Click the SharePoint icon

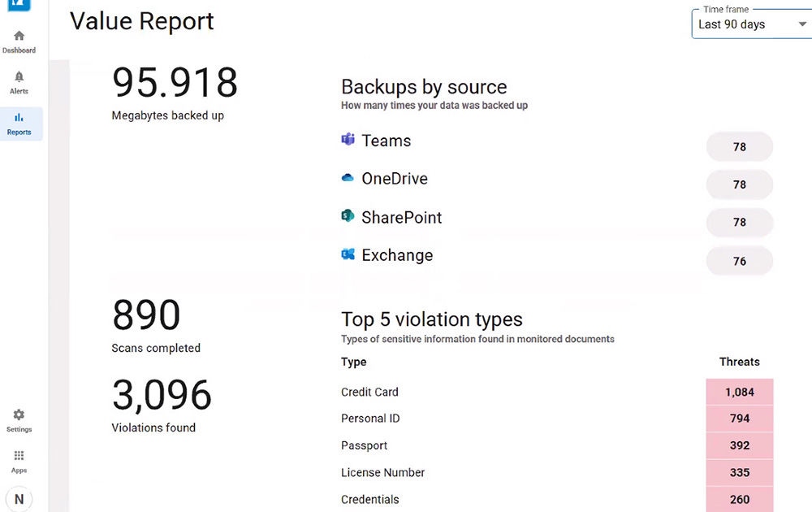(x=348, y=215)
